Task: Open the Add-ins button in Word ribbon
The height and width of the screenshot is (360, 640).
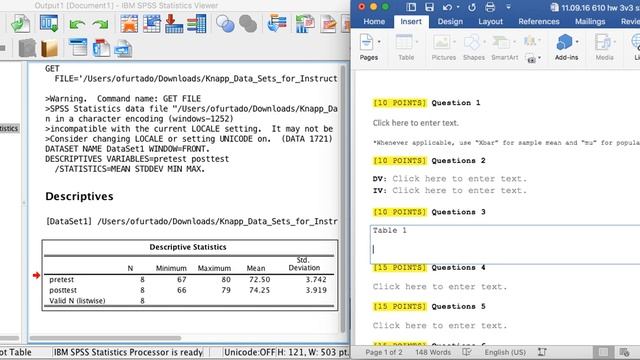Action: click(566, 47)
